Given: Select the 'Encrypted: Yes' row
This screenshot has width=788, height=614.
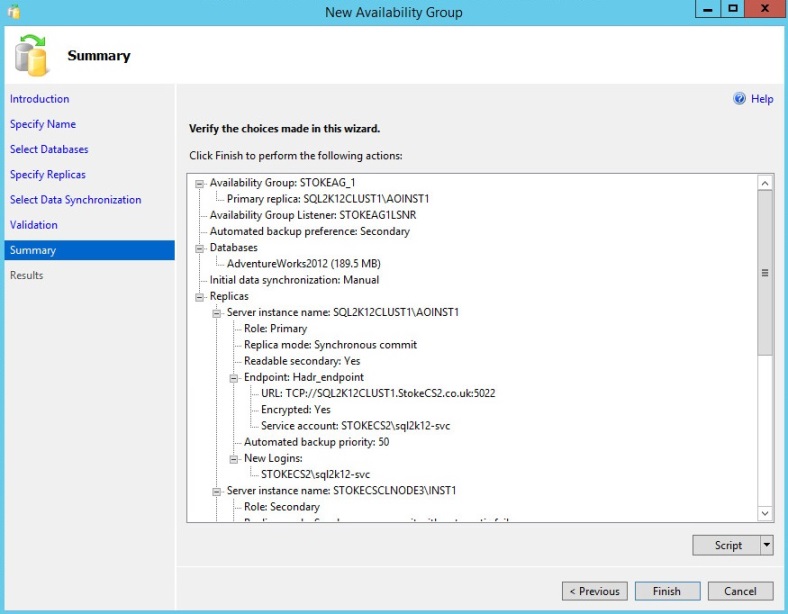Looking at the screenshot, I should coord(296,410).
